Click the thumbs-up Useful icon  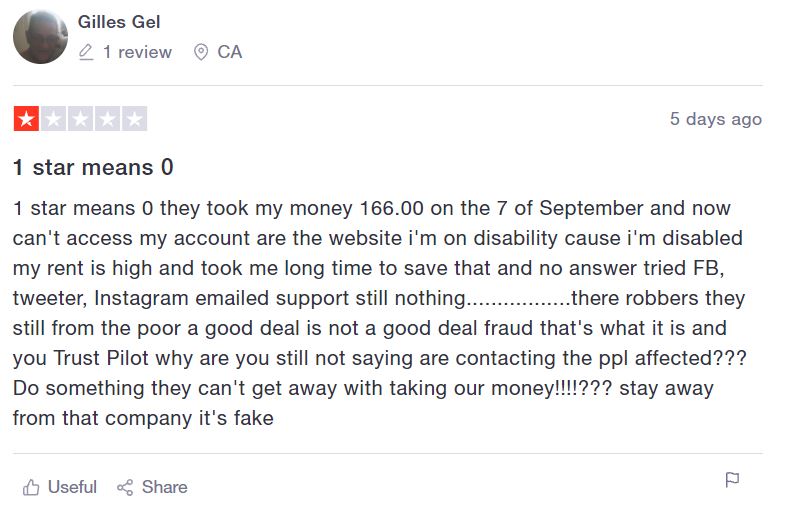point(31,487)
